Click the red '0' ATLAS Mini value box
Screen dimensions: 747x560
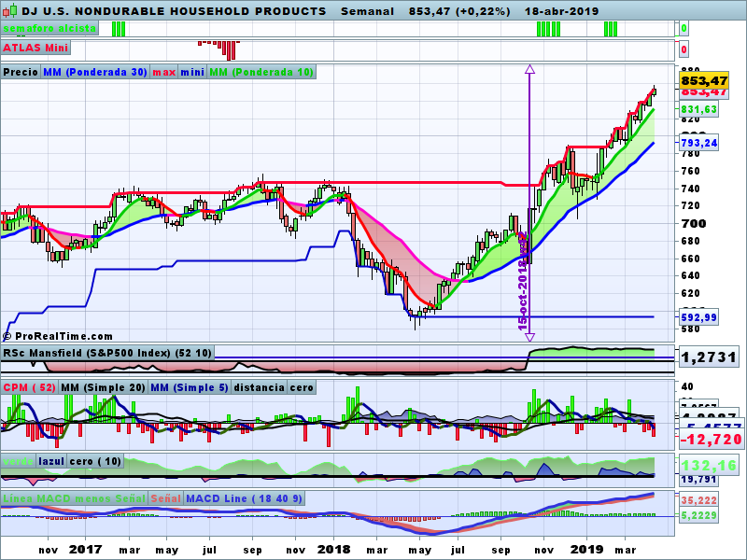pos(684,49)
